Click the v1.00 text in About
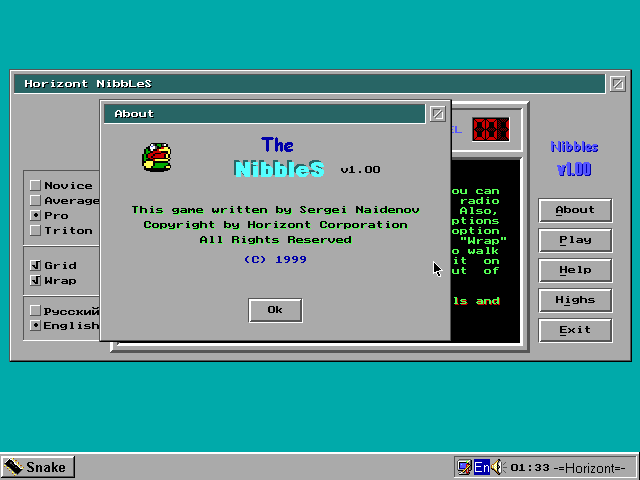 pos(360,170)
